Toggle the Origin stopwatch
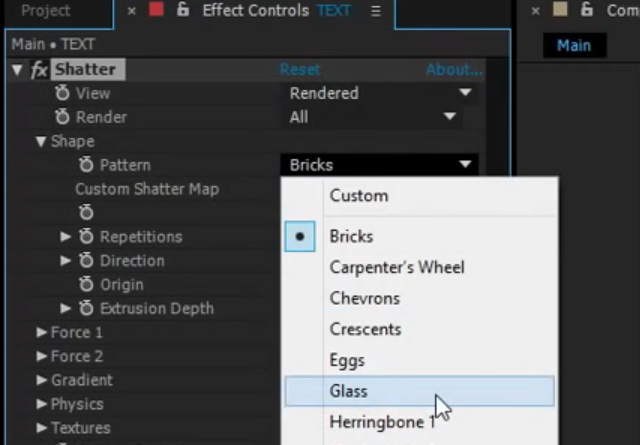The height and width of the screenshot is (445, 640). [86, 284]
